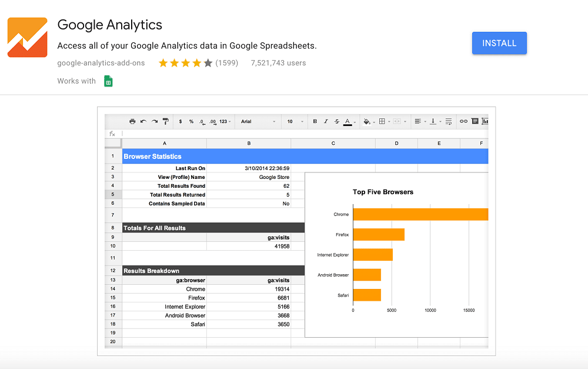The image size is (588, 369).
Task: Click the insert comment icon
Action: tap(475, 121)
